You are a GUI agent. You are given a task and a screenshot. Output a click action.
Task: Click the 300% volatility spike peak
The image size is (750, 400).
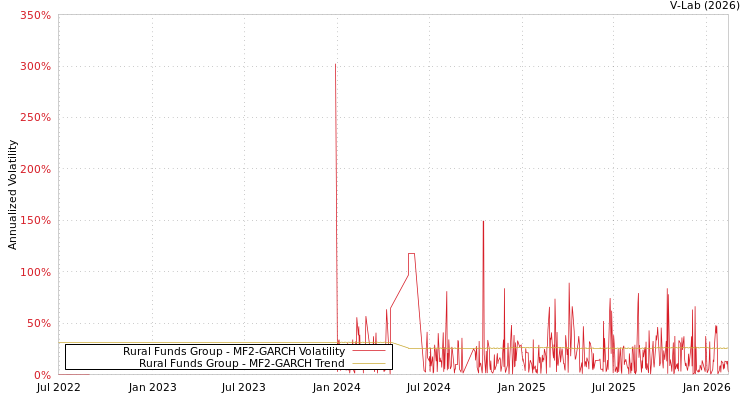point(335,64)
